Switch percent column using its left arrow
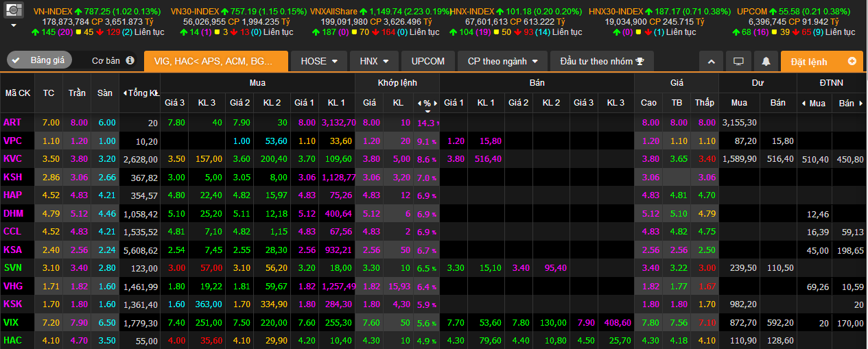The width and height of the screenshot is (868, 349). click(418, 103)
